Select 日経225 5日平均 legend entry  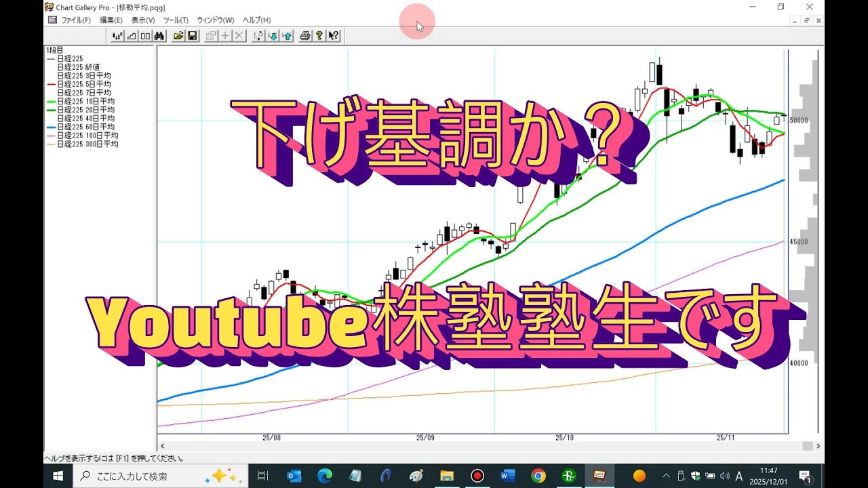click(x=84, y=84)
